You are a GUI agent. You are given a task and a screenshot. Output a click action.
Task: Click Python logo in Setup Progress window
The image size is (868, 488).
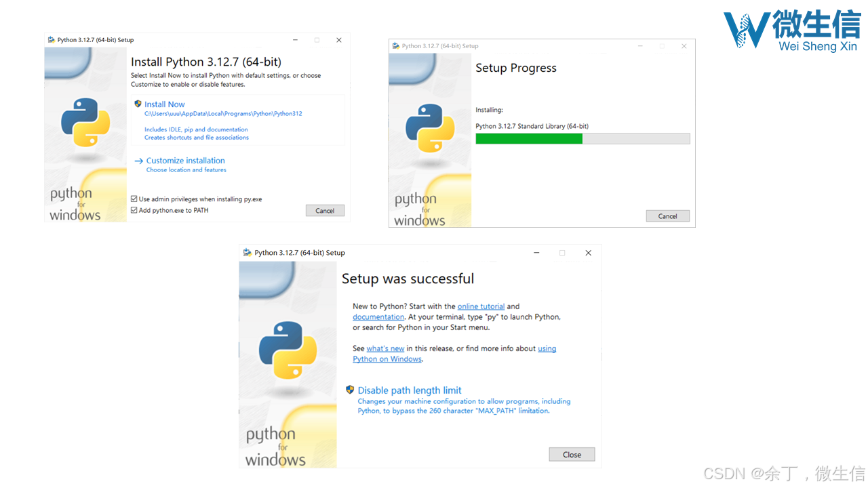point(430,128)
